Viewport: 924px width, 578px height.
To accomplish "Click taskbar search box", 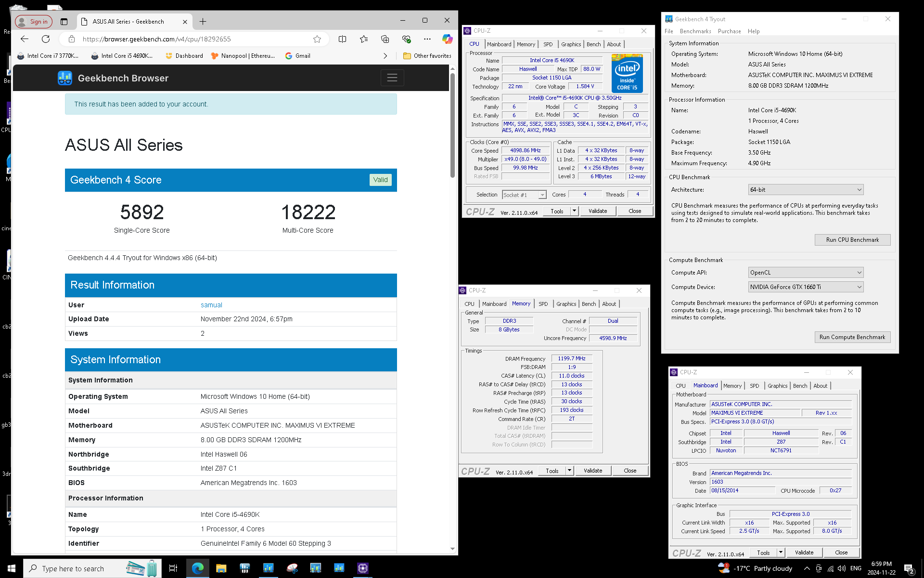I will (x=92, y=568).
